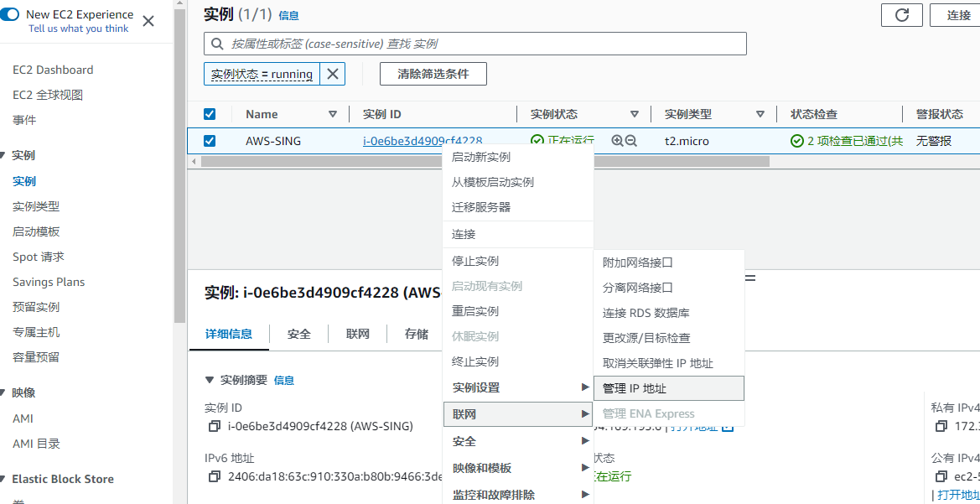Open the Name column sort dropdown
Screen dimensions: 980x504
333,114
